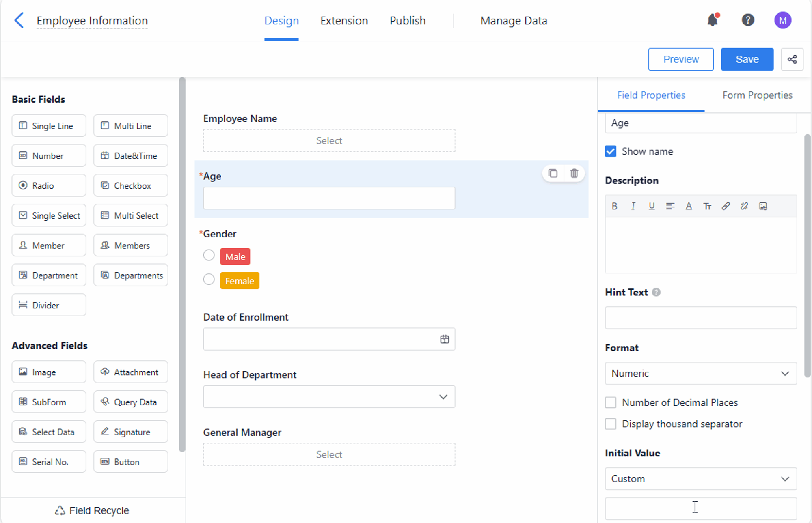Enable Number of Decimal Places
The height and width of the screenshot is (523, 812).
(611, 402)
